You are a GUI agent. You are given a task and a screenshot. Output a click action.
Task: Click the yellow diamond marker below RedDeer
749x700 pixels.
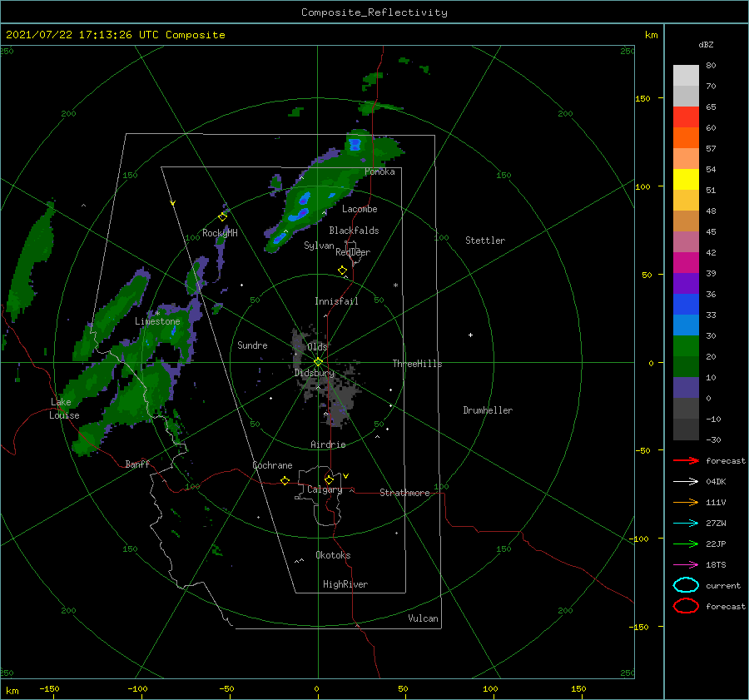point(342,271)
